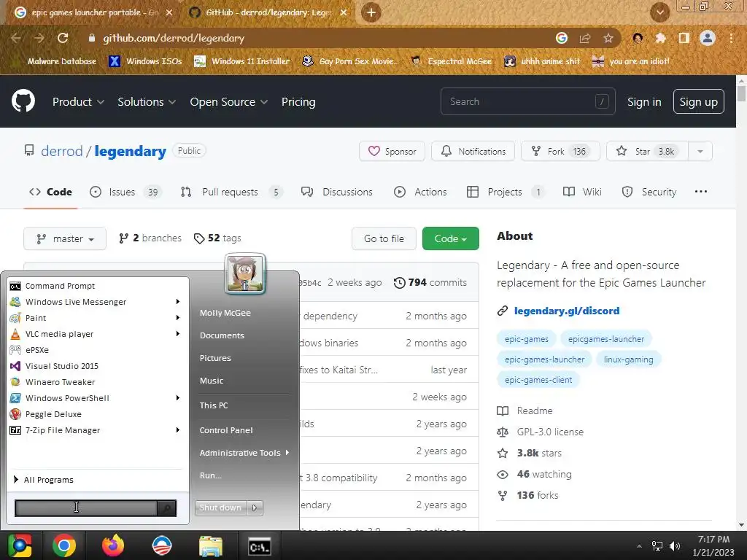Click the Start menu search magnifier button
Image resolution: width=747 pixels, height=560 pixels.
click(x=167, y=508)
